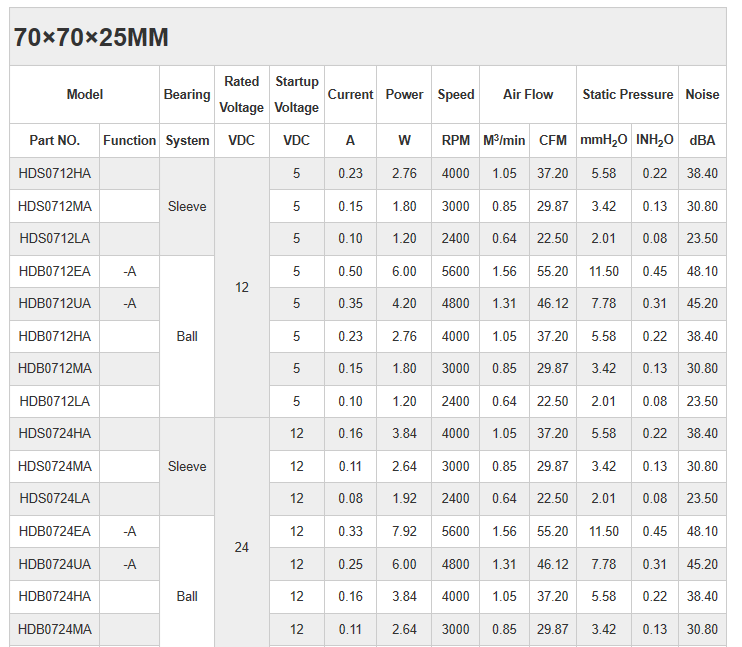Click the 70×70×25MM table title

pyautogui.click(x=91, y=38)
